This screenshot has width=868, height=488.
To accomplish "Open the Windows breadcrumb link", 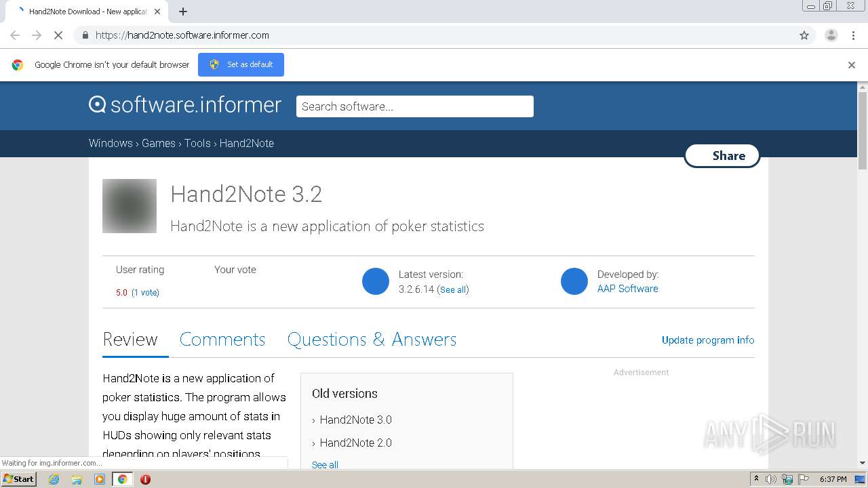I will pos(111,143).
